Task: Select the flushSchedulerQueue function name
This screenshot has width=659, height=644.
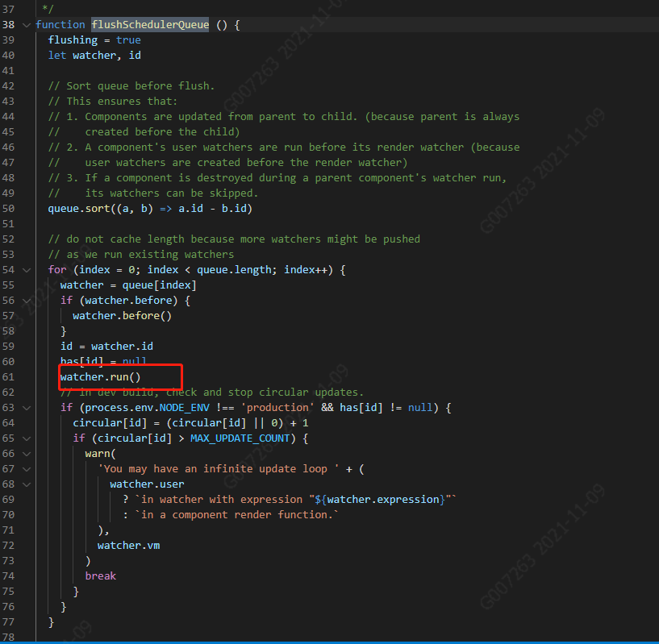Action: [150, 25]
